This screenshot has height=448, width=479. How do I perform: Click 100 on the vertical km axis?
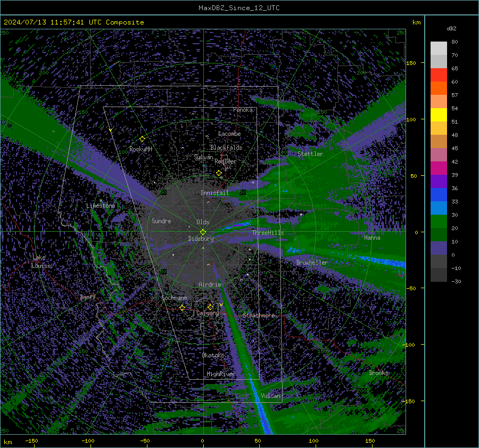(x=411, y=119)
